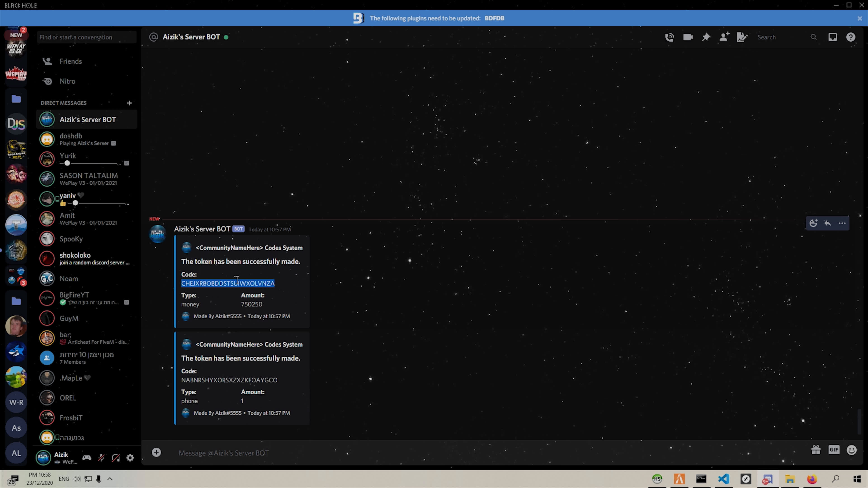The height and width of the screenshot is (488, 868).
Task: Start a video call
Action: click(x=688, y=37)
